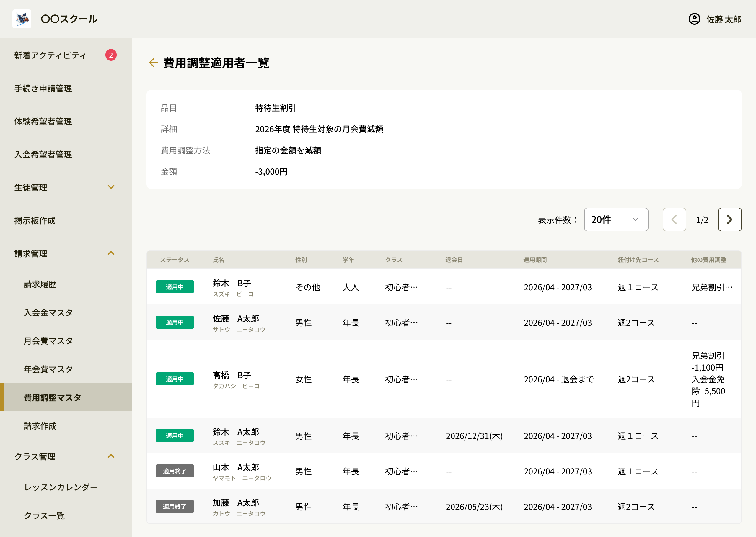Click 2026/04 - 退会まで period cell

click(x=559, y=379)
